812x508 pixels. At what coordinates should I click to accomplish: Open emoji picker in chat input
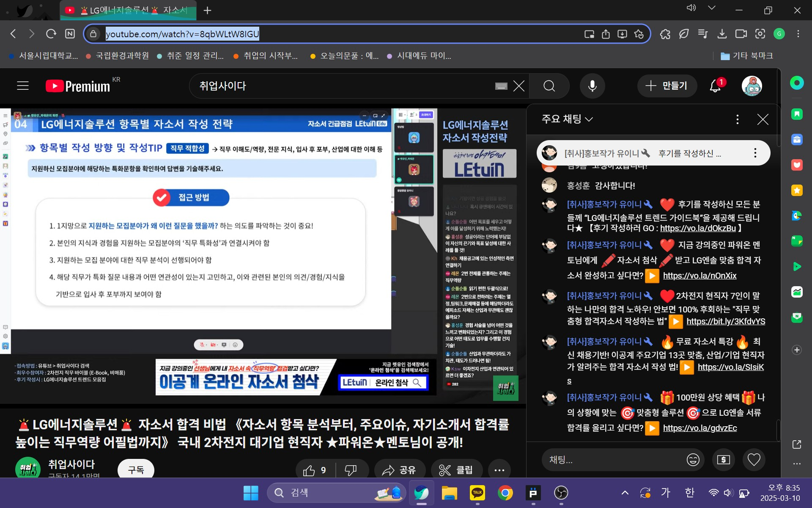pos(693,459)
